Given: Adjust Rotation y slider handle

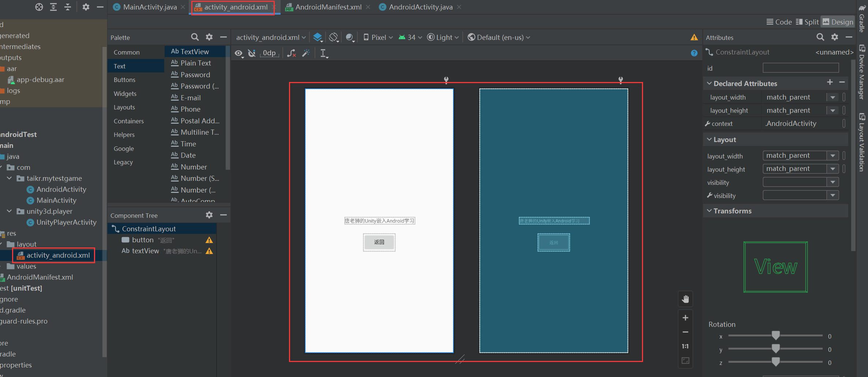Looking at the screenshot, I should (775, 348).
